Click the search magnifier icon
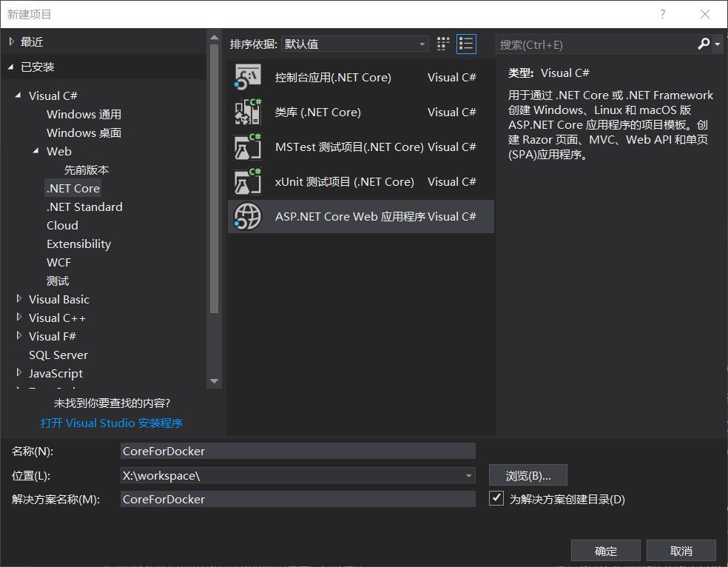The height and width of the screenshot is (567, 728). [x=704, y=44]
